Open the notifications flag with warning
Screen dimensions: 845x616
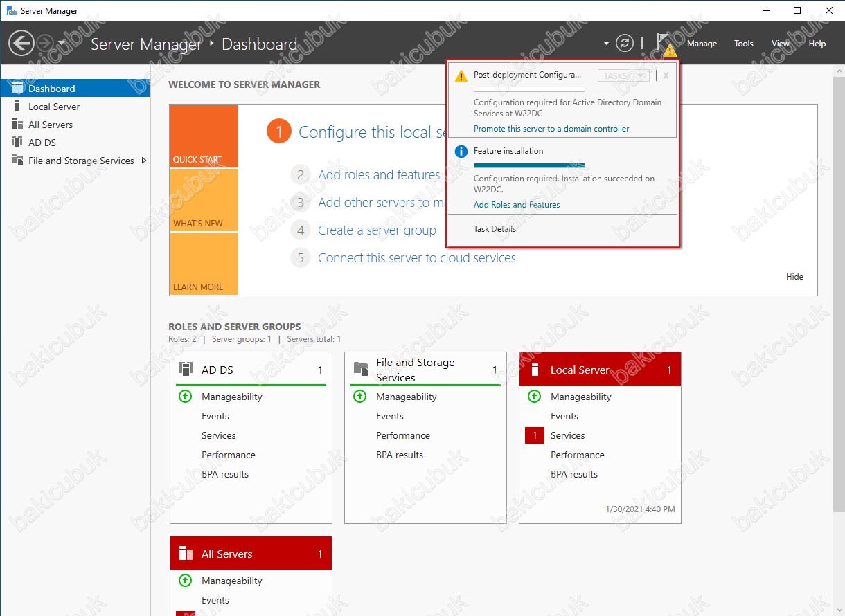pos(666,44)
